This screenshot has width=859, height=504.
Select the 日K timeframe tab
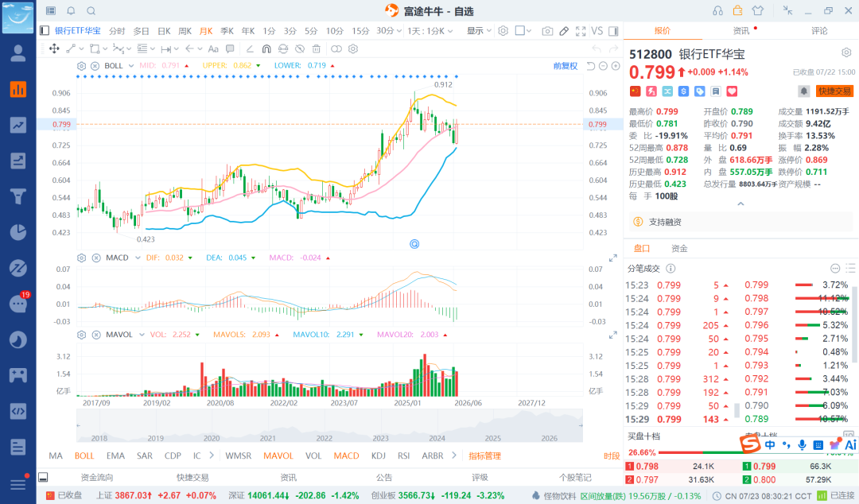[x=164, y=31]
